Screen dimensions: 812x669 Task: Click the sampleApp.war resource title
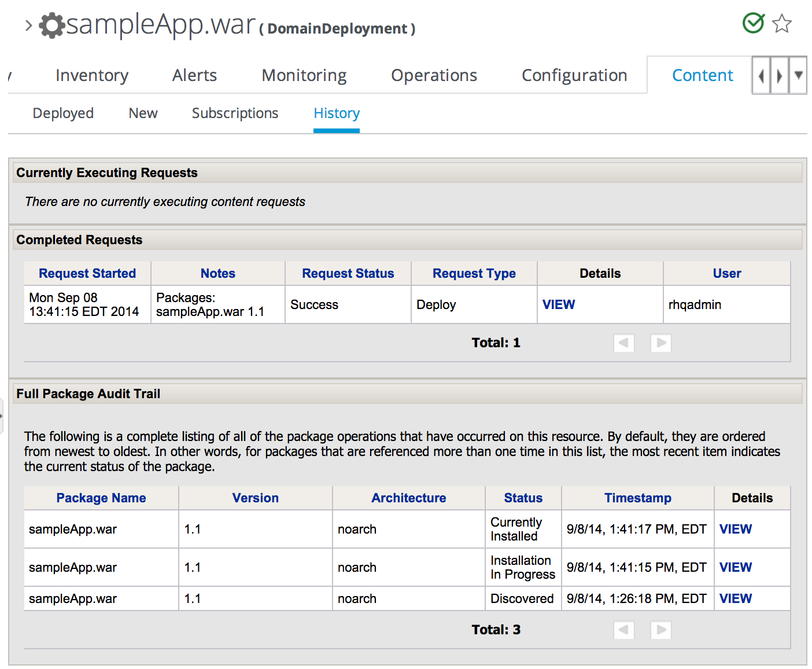coord(161,25)
